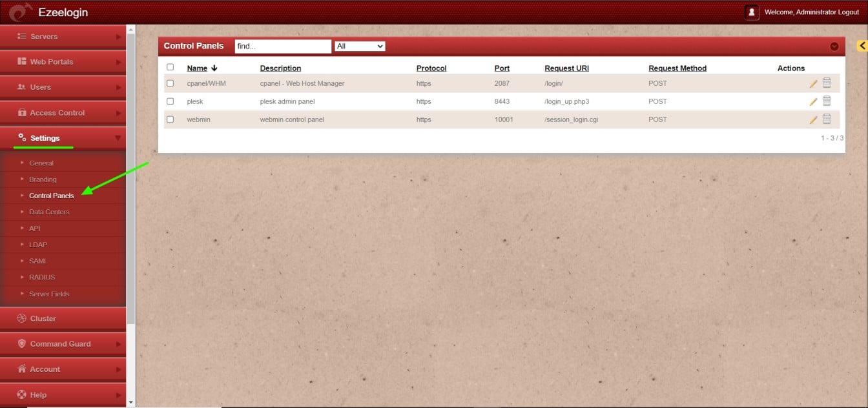868x408 pixels.
Task: Sort by the Description column
Action: [x=280, y=68]
